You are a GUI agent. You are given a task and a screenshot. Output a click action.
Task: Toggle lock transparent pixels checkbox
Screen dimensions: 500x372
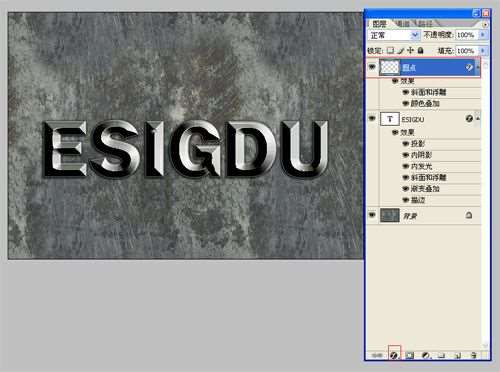[x=390, y=51]
